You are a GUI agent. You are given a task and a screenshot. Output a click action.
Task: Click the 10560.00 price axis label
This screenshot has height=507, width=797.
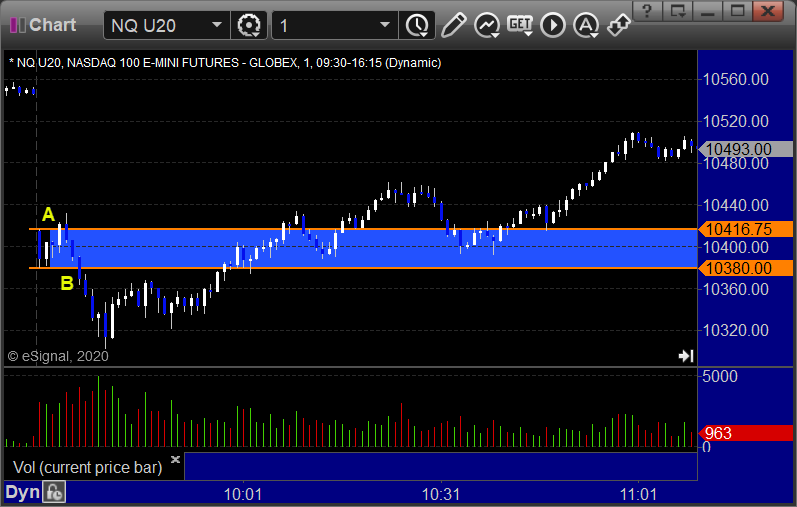pyautogui.click(x=735, y=79)
